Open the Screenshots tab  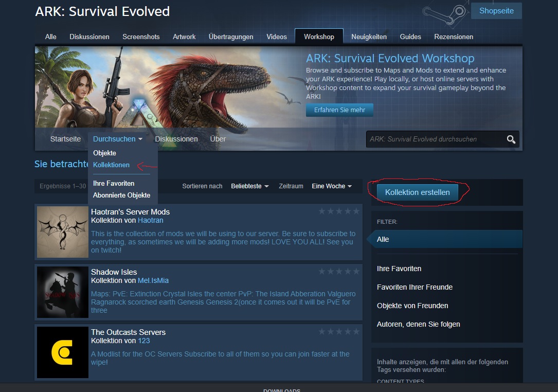pos(141,37)
